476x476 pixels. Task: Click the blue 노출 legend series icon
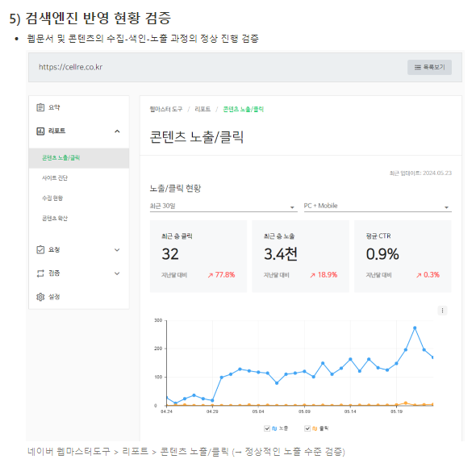(x=274, y=428)
